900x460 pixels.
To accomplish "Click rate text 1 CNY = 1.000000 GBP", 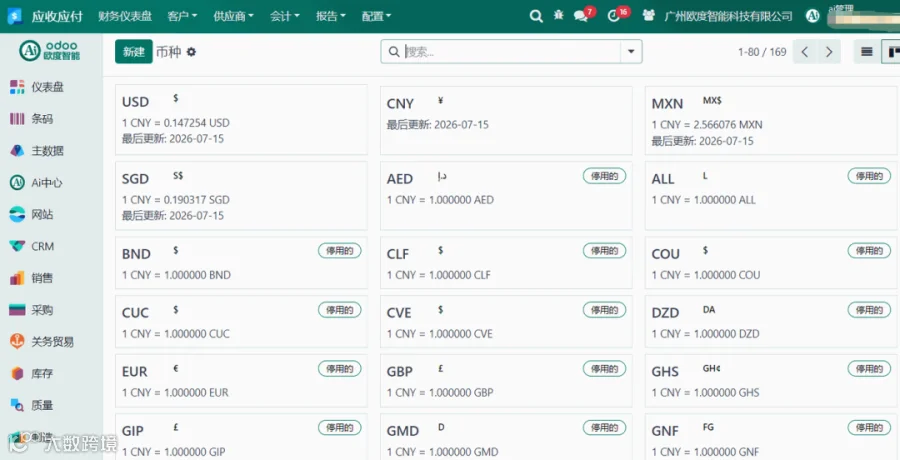I will point(440,393).
